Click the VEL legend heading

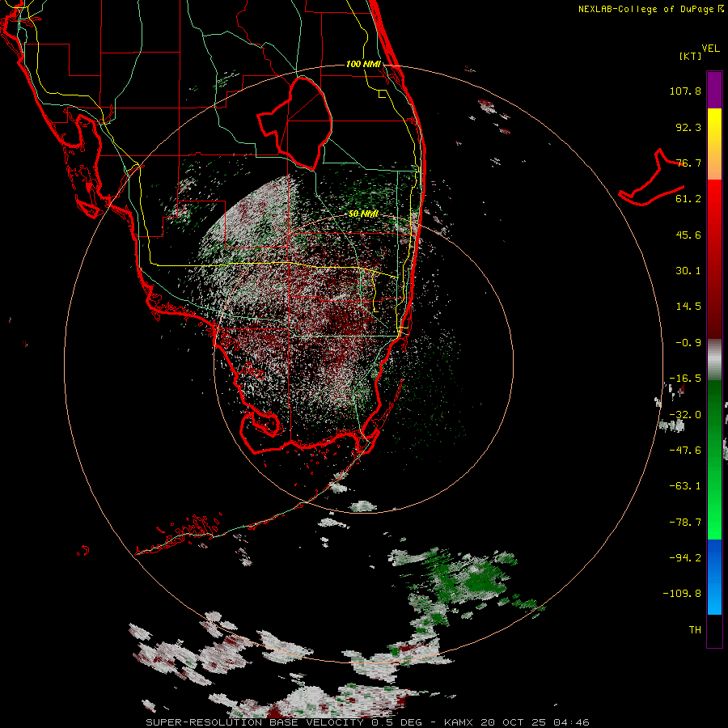click(x=710, y=49)
